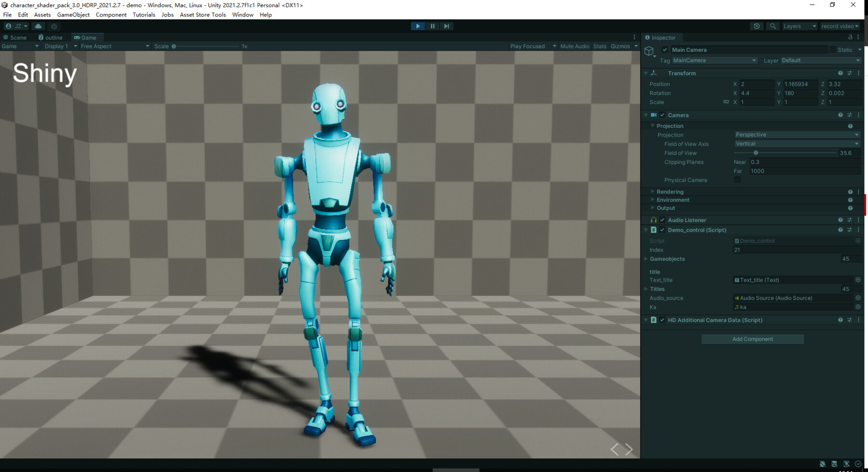
Task: Open the Layers dropdown in toolbar
Action: (799, 26)
